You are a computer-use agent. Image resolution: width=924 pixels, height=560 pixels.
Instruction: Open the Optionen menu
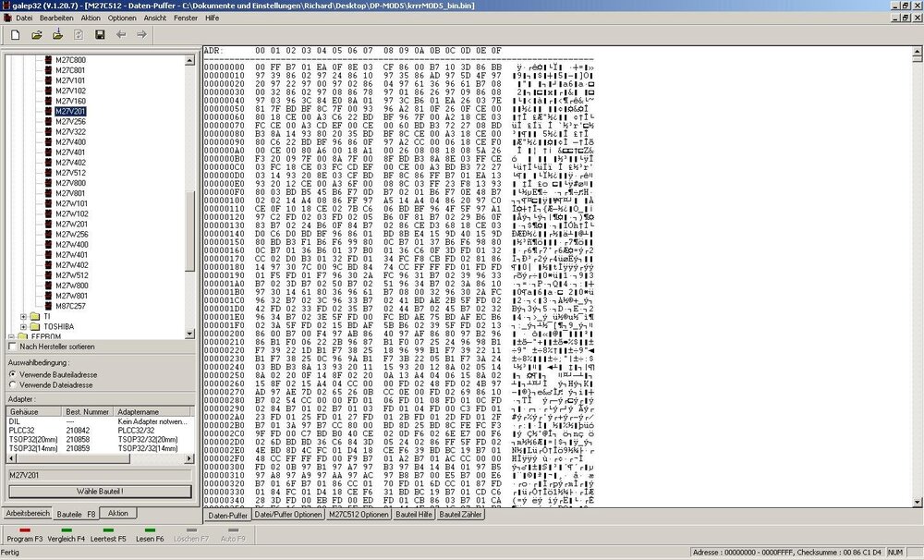tap(122, 18)
